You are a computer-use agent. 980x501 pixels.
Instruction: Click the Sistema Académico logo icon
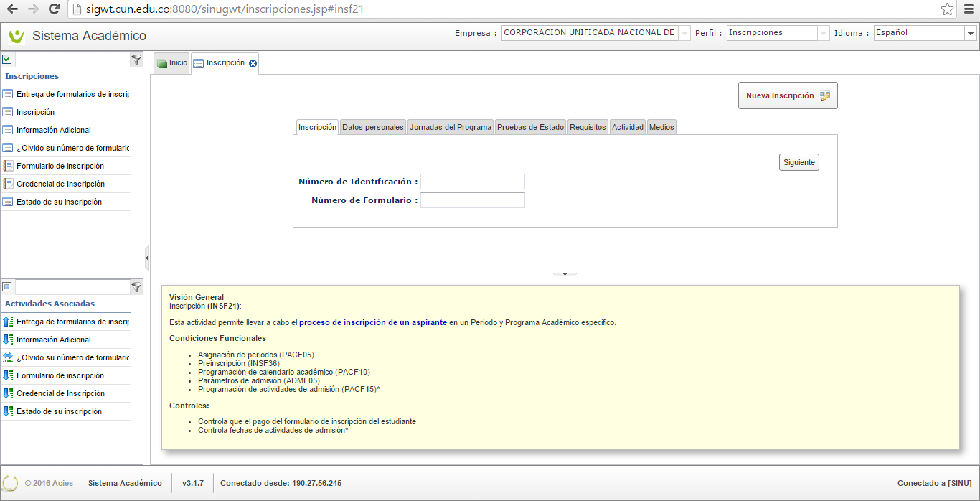16,36
